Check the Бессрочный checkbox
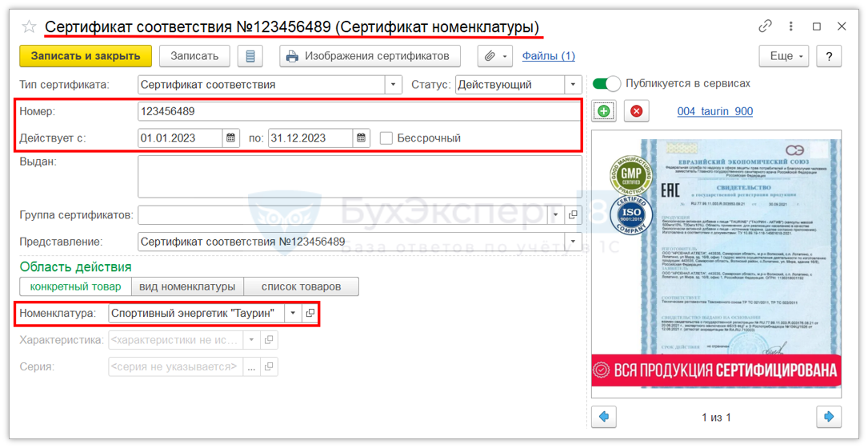The image size is (868, 448). coord(386,138)
